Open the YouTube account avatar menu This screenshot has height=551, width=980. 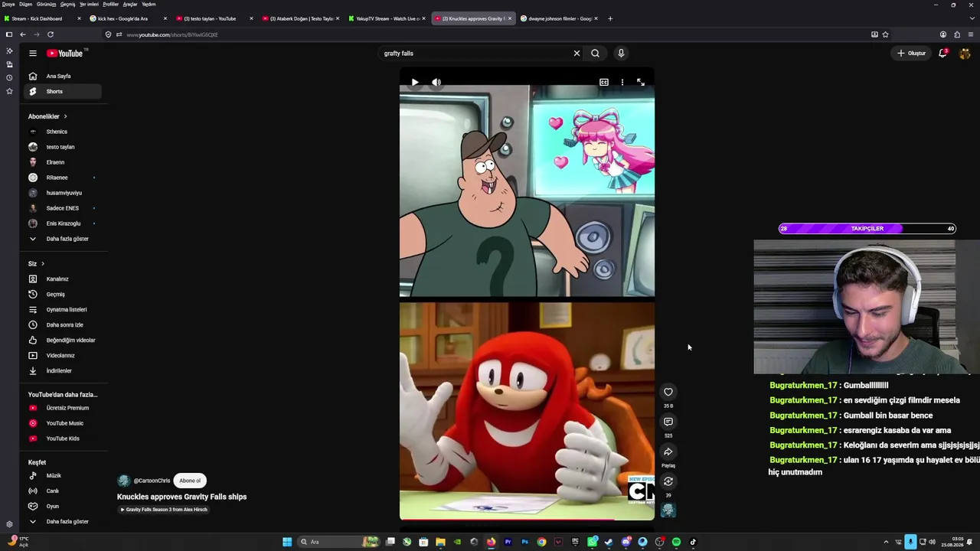coord(965,53)
